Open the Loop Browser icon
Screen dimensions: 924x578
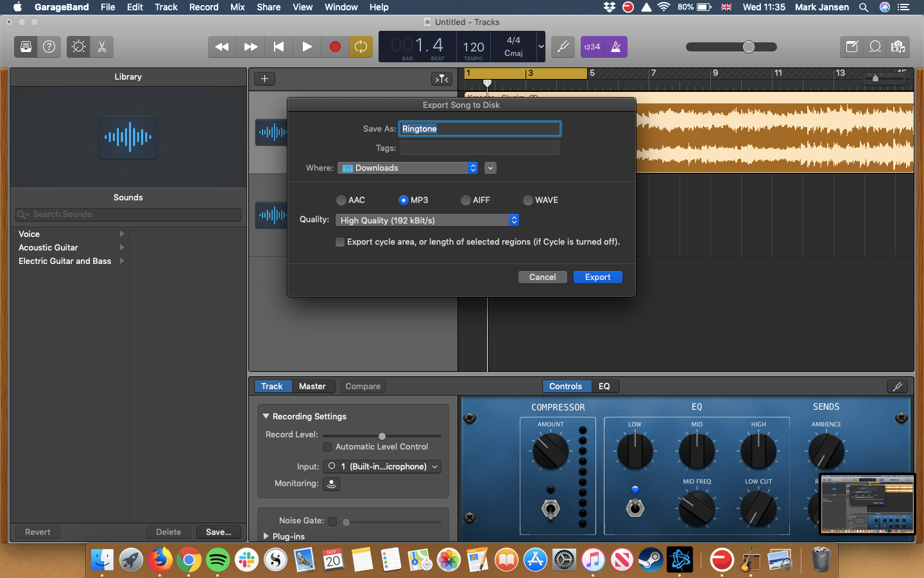coord(875,46)
